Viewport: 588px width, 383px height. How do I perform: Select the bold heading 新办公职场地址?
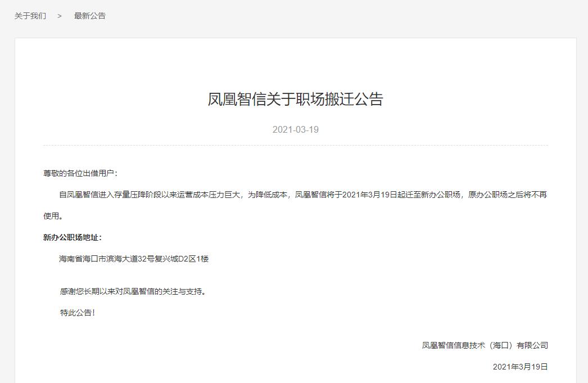(x=74, y=238)
